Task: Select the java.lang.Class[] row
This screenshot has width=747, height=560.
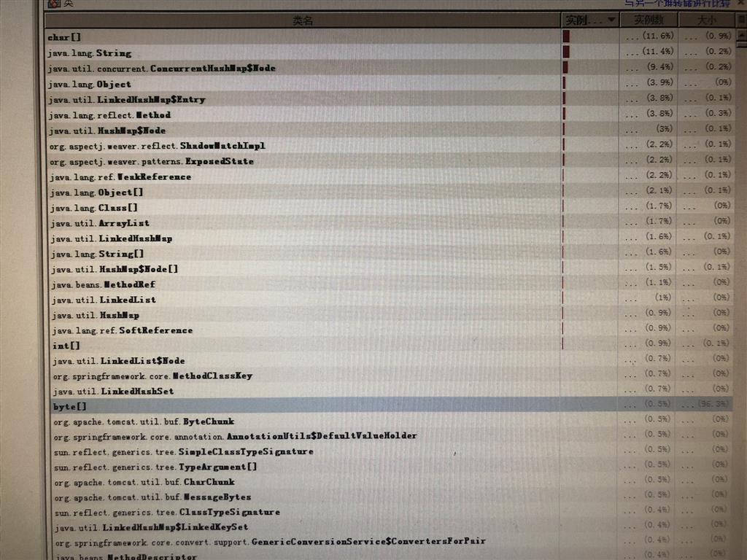Action: (x=391, y=207)
